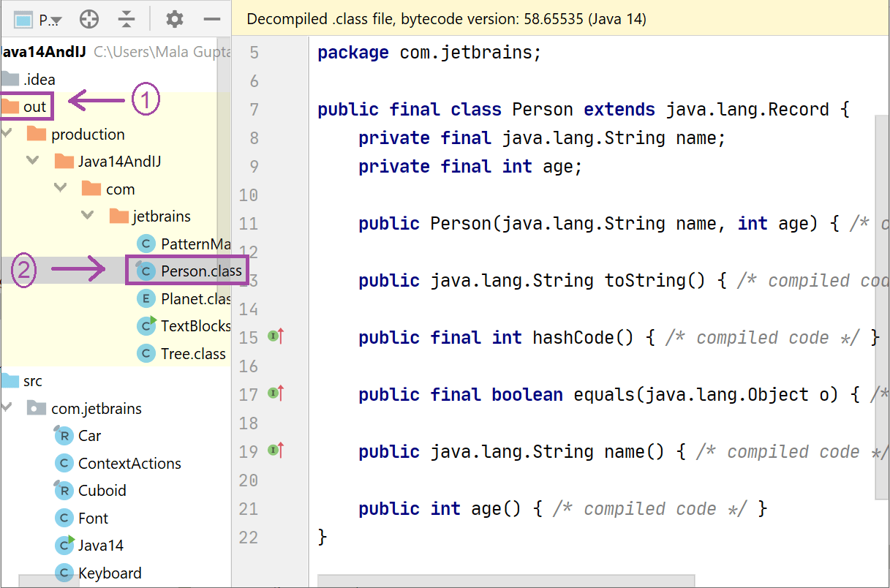890x588 pixels.
Task: Click the locate/select opened file crosshair icon
Action: pos(89,19)
